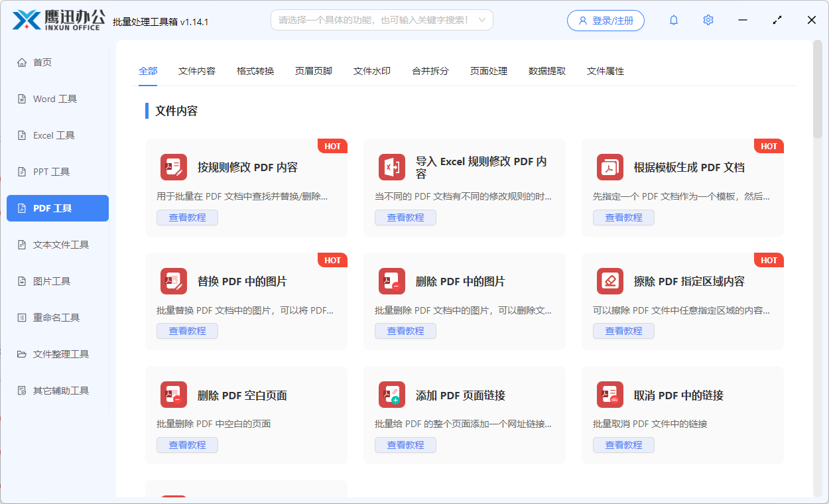829x504 pixels.
Task: Open the notification bell
Action: 673,20
